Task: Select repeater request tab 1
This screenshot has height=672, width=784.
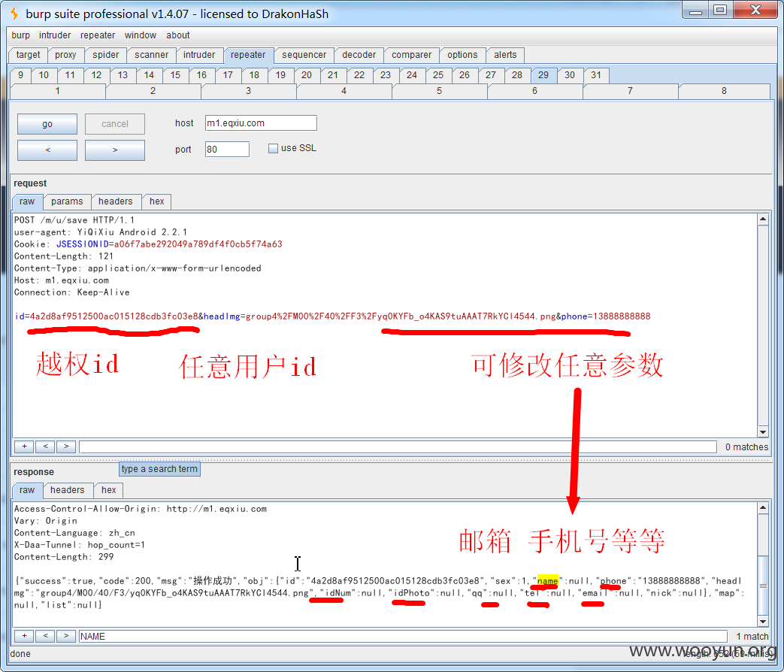Action: pos(57,91)
